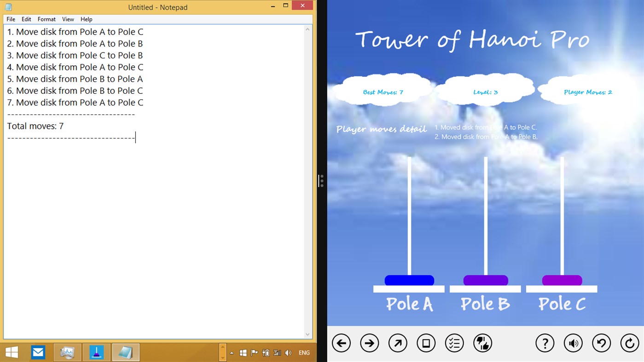Click the Windows Start button
Screen dimensions: 644x362
pos(11,352)
